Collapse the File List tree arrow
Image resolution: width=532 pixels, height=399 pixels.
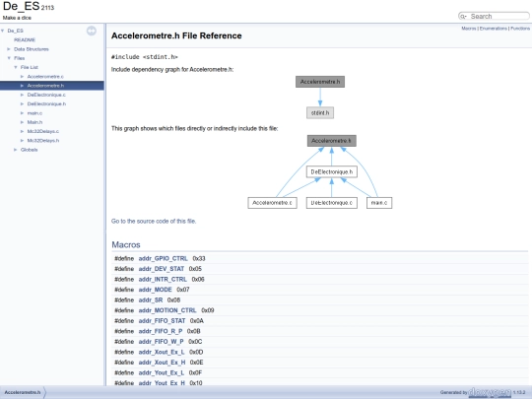(x=15, y=67)
